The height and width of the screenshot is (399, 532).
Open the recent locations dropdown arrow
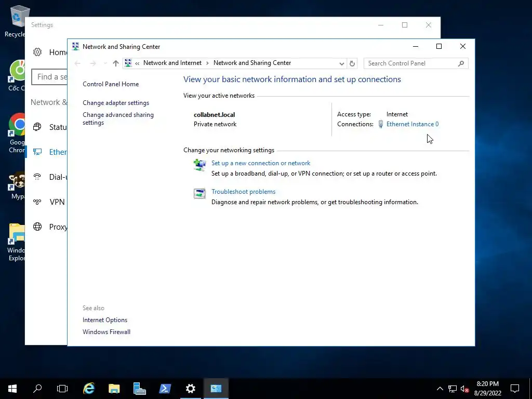[105, 63]
